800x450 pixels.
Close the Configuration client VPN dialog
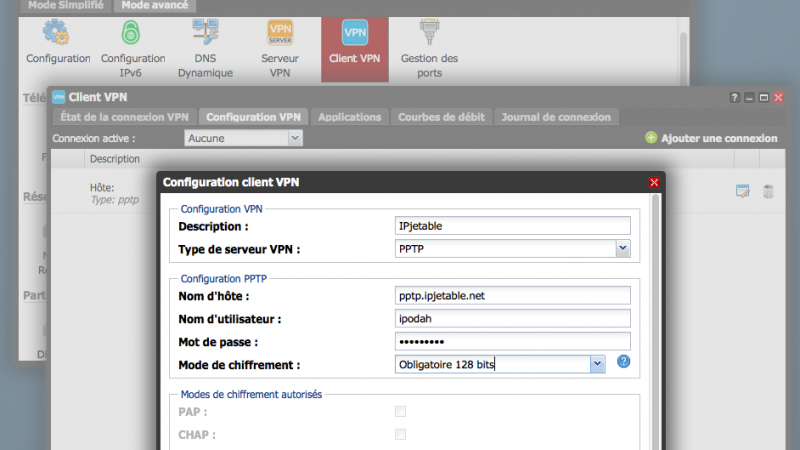pyautogui.click(x=654, y=182)
